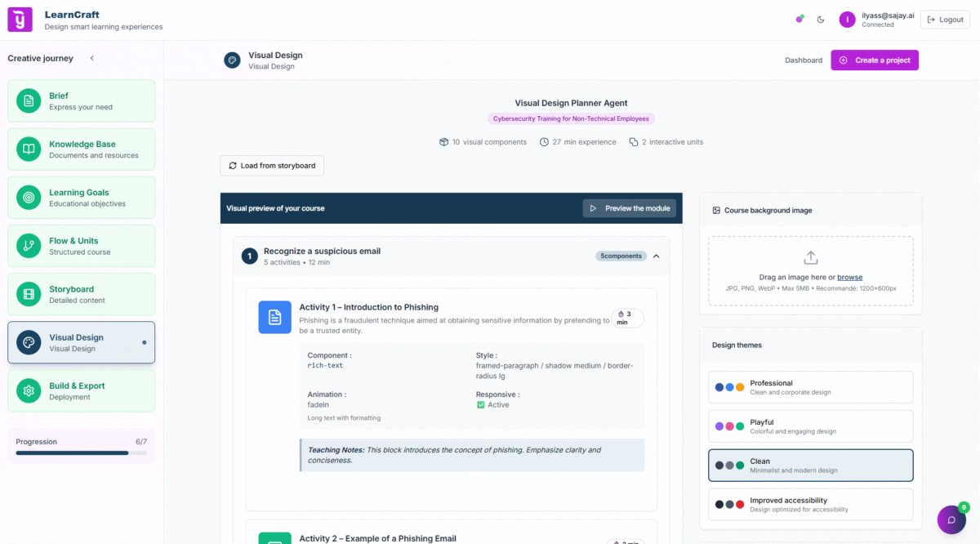This screenshot has height=544, width=980.
Task: Click the Learning Goals target icon
Action: 29,198
